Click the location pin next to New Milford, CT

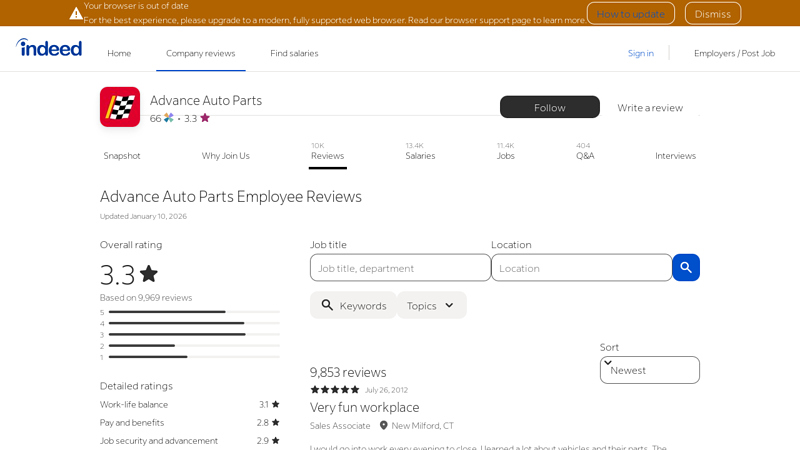(384, 426)
